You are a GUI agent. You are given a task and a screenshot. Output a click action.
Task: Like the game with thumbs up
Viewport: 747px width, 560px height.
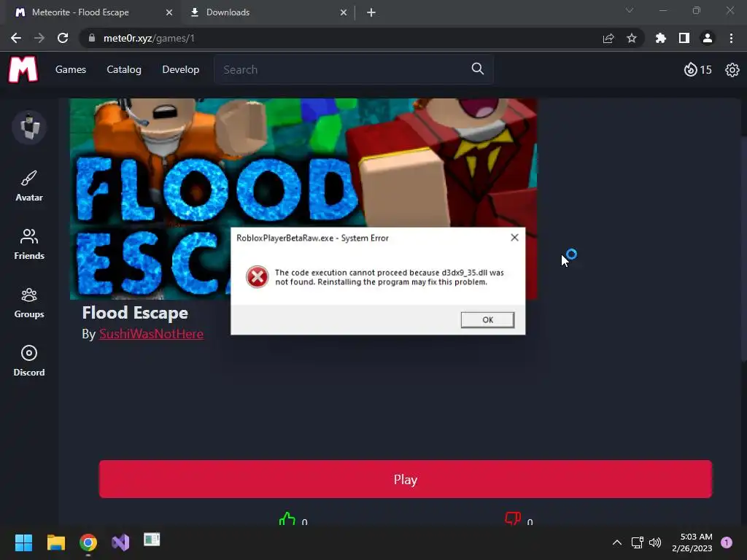(x=287, y=519)
